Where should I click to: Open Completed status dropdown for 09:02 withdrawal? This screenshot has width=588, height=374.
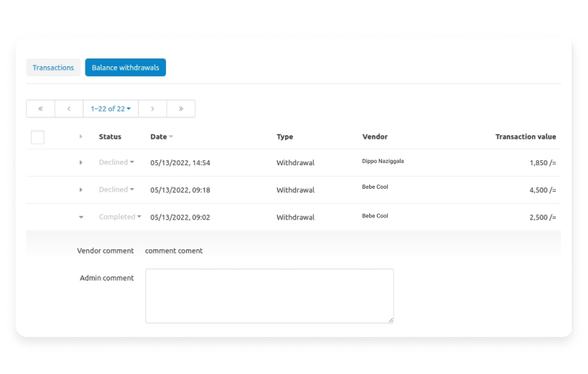(120, 217)
